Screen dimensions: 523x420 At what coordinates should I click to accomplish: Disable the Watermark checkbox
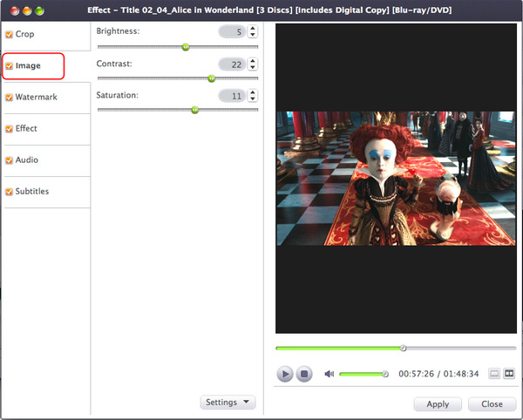pyautogui.click(x=10, y=98)
